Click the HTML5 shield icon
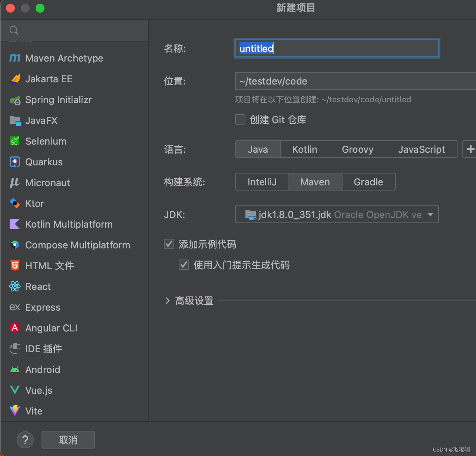The width and height of the screenshot is (476, 456). pyautogui.click(x=15, y=265)
